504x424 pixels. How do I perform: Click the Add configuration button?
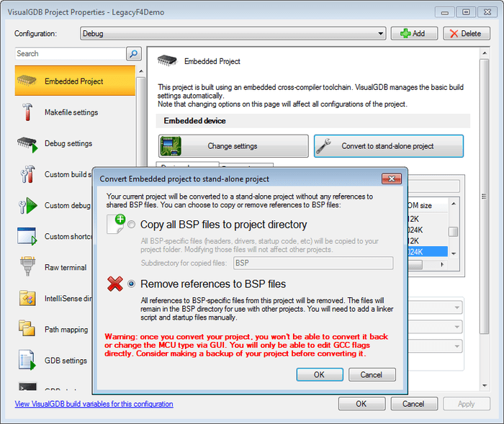414,33
